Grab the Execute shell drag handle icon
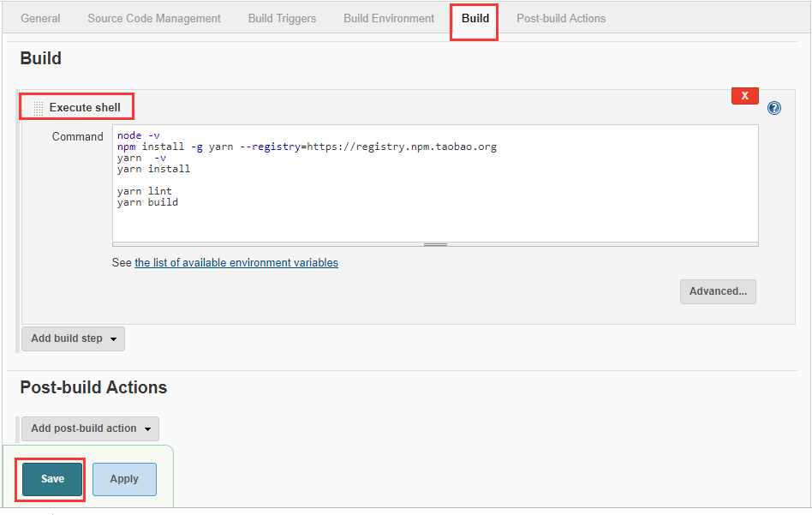The image size is (812, 515). pyautogui.click(x=38, y=108)
